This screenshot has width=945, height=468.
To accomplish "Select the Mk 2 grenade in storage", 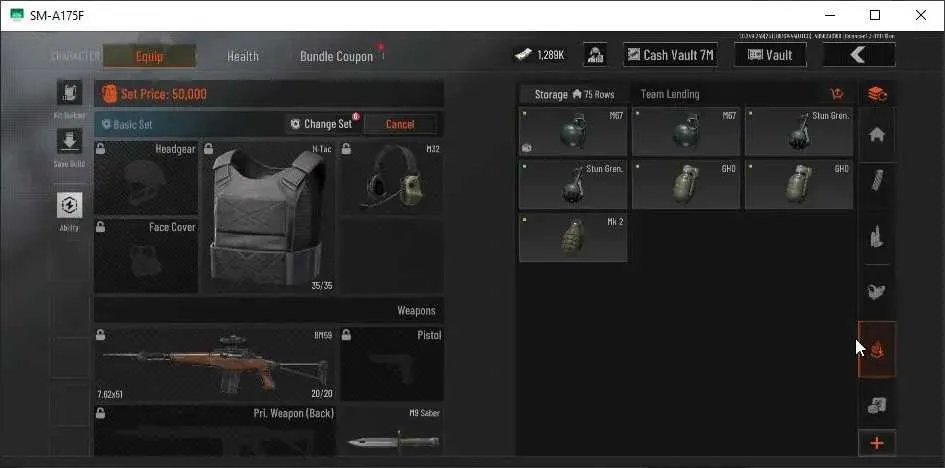I will click(x=573, y=237).
